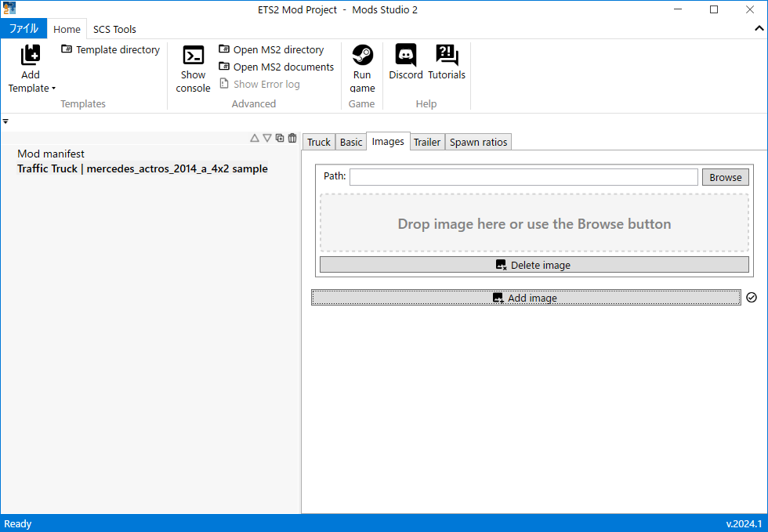Collapse the ribbon using the chevron
Screen dimensions: 768x532
pos(758,29)
